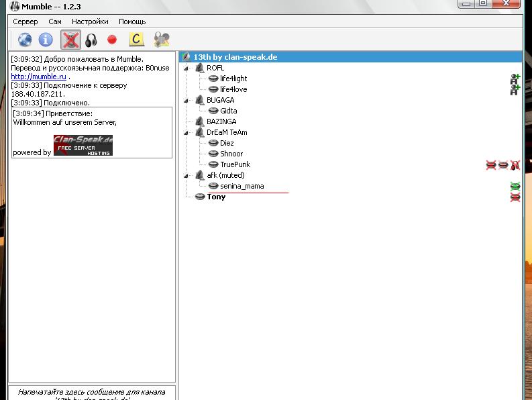
Task: Click the Clan-Speak.de hosting banner
Action: (x=83, y=145)
